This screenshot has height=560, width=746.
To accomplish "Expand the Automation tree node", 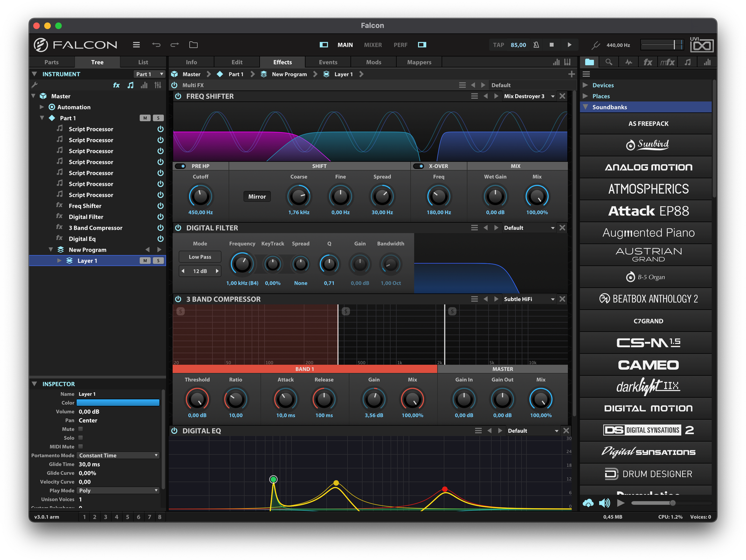I will tap(42, 107).
